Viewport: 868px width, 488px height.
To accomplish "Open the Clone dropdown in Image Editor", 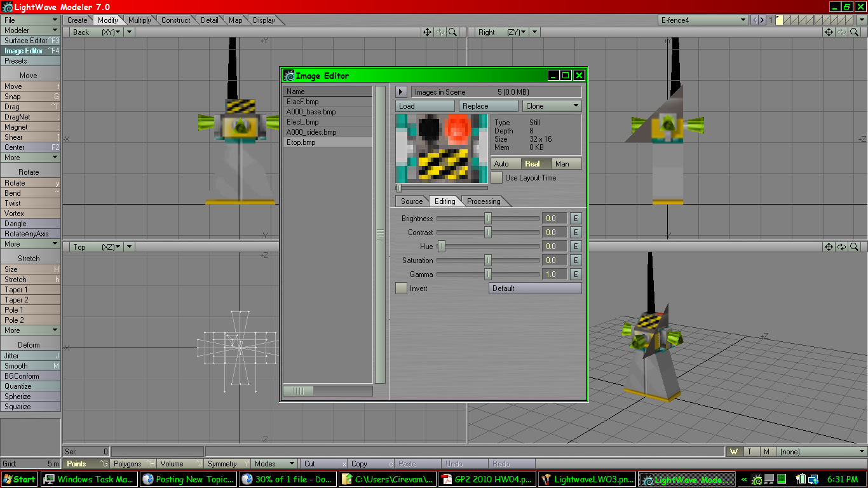I will 552,106.
